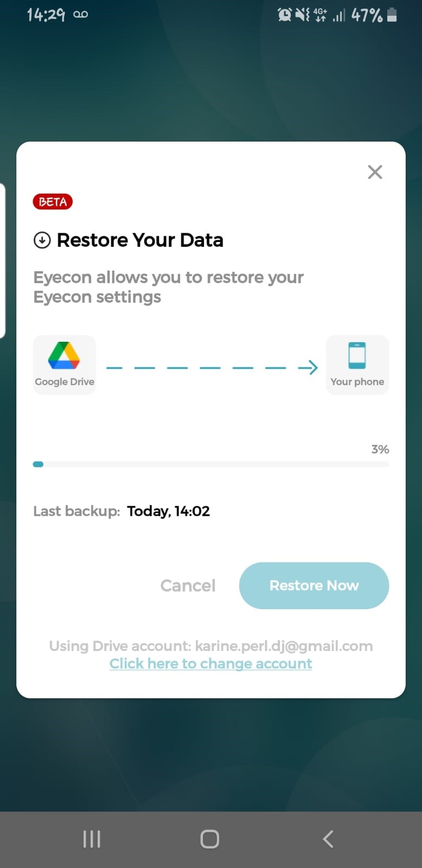Screen dimensions: 422x868
Task: Select the Google Drive icon tile
Action: pos(65,365)
